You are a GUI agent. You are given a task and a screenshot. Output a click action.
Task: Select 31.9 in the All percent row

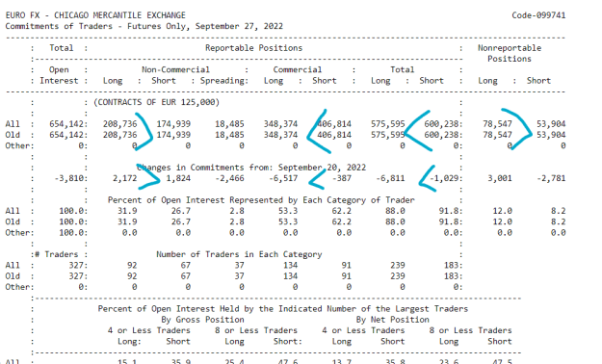[x=127, y=211]
